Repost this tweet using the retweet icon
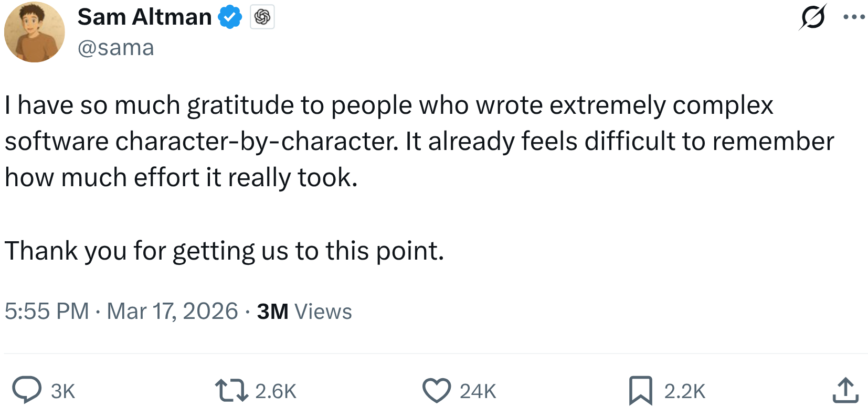Image resolution: width=868 pixels, height=407 pixels. coord(231,391)
